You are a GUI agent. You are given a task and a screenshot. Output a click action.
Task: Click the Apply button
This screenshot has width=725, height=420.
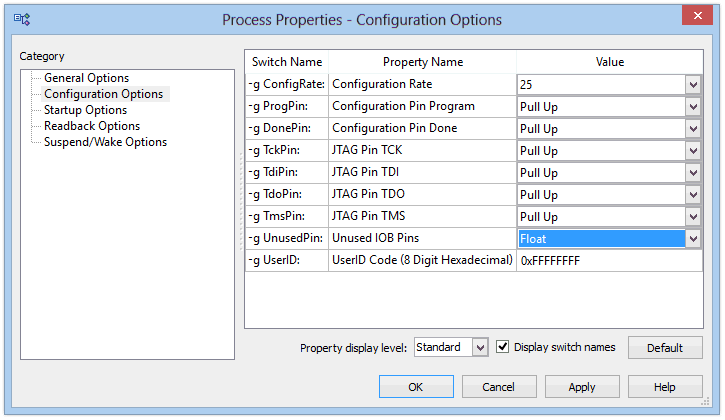click(x=582, y=387)
